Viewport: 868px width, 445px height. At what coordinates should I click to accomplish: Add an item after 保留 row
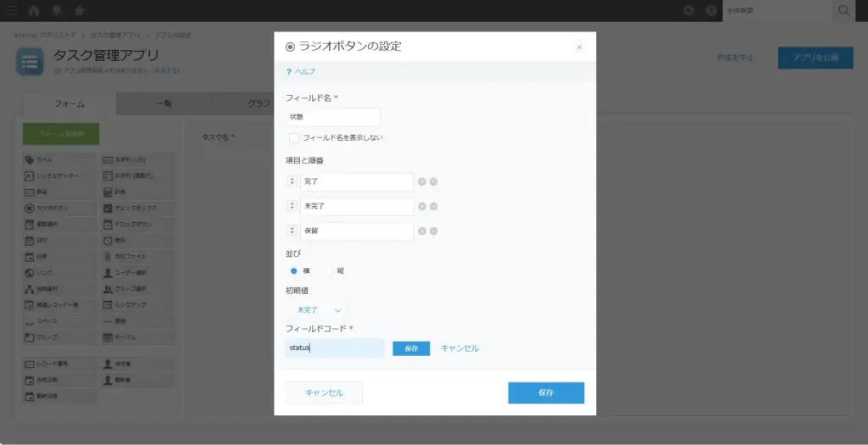(422, 231)
